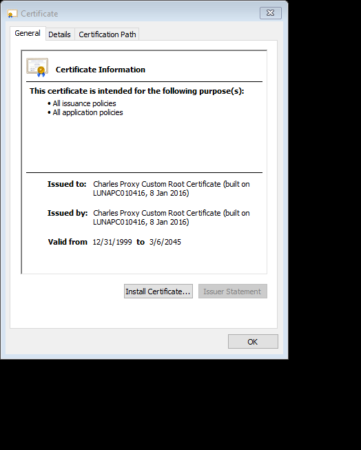Click the 'Issued by:' label
The image size is (361, 450).
(x=67, y=213)
